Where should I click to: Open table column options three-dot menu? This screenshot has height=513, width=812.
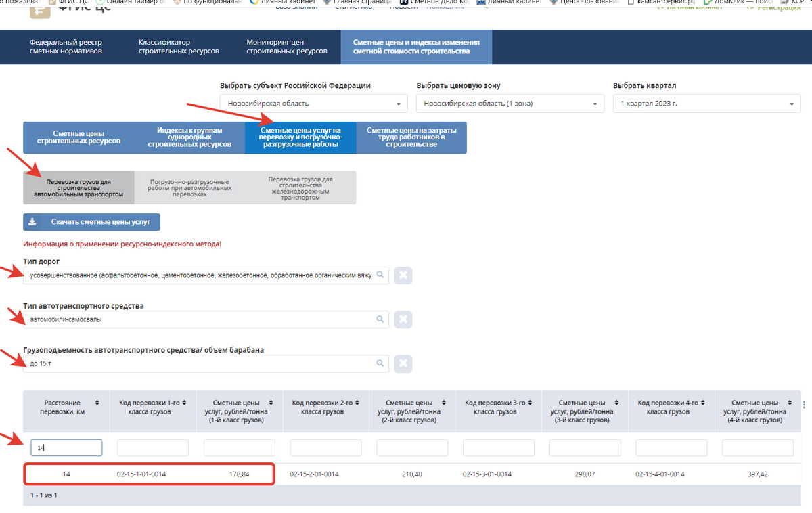tap(804, 405)
